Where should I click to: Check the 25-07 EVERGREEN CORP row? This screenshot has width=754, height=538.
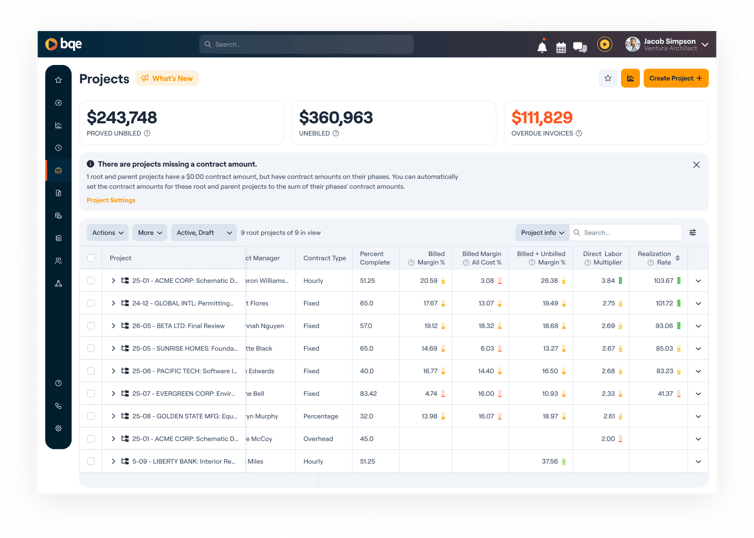tap(91, 394)
